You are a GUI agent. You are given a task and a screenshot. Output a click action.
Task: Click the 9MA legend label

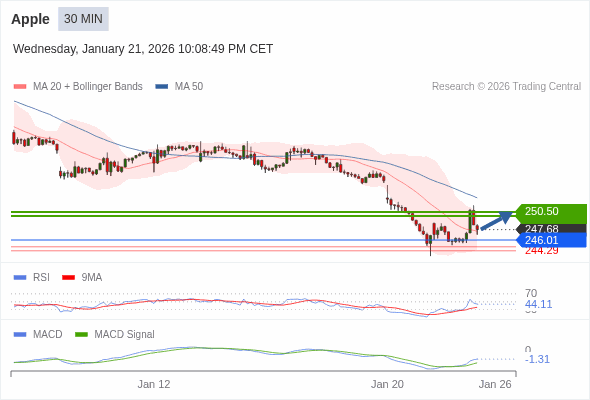[92, 278]
